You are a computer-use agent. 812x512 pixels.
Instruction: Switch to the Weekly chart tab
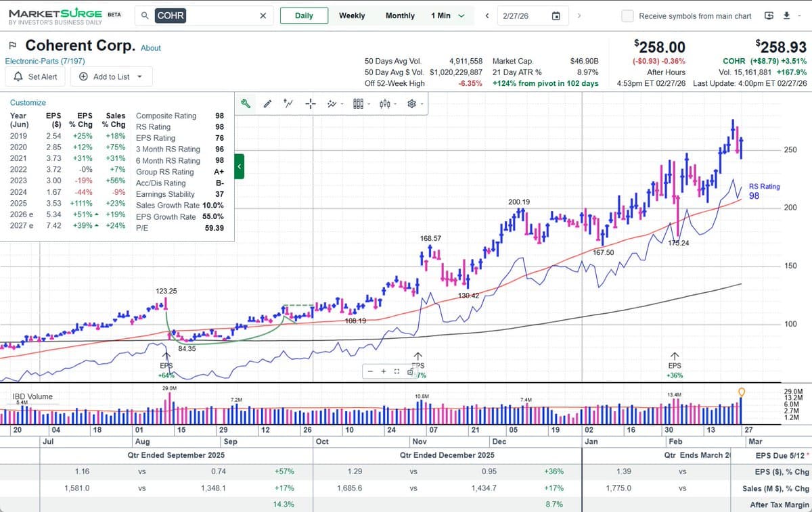pyautogui.click(x=352, y=15)
